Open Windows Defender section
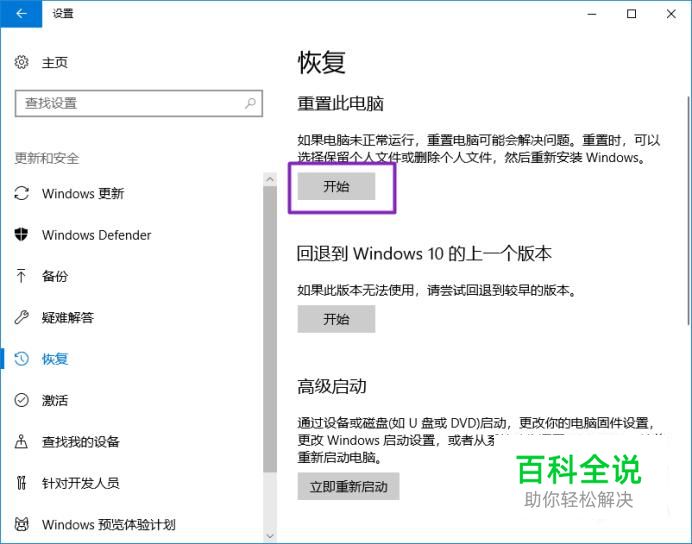 click(x=97, y=235)
